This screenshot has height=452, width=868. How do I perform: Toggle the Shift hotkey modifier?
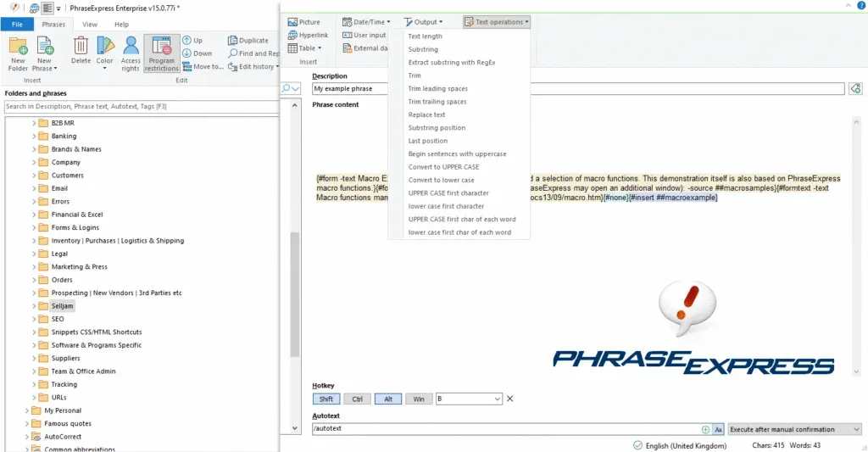click(x=326, y=399)
